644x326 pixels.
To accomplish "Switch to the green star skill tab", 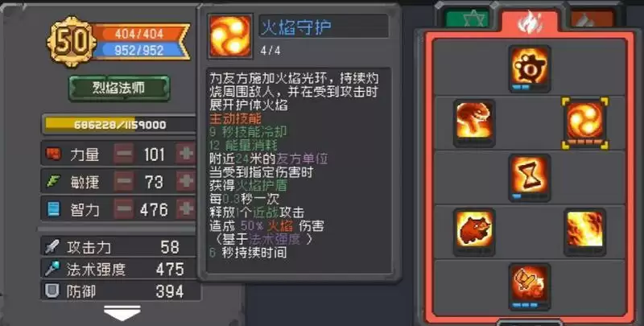I will [x=468, y=19].
